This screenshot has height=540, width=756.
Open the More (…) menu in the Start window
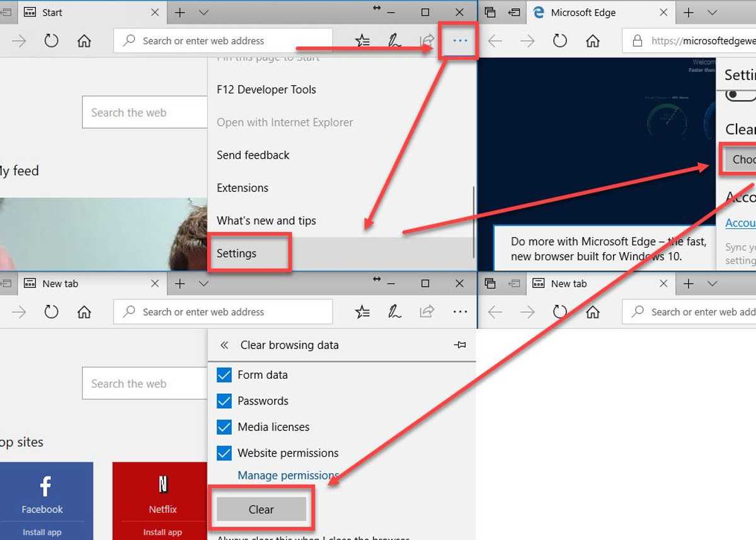click(460, 41)
